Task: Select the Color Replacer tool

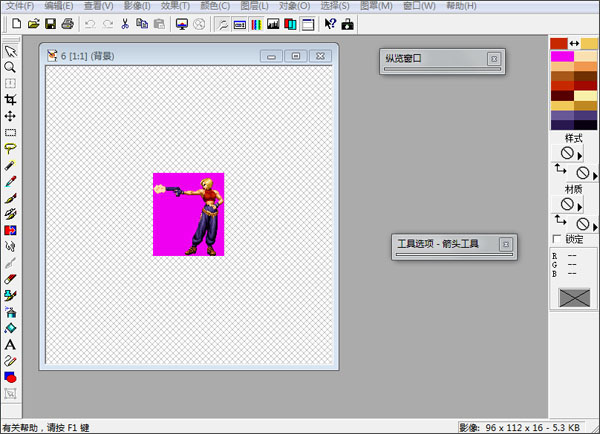Action: tap(10, 230)
